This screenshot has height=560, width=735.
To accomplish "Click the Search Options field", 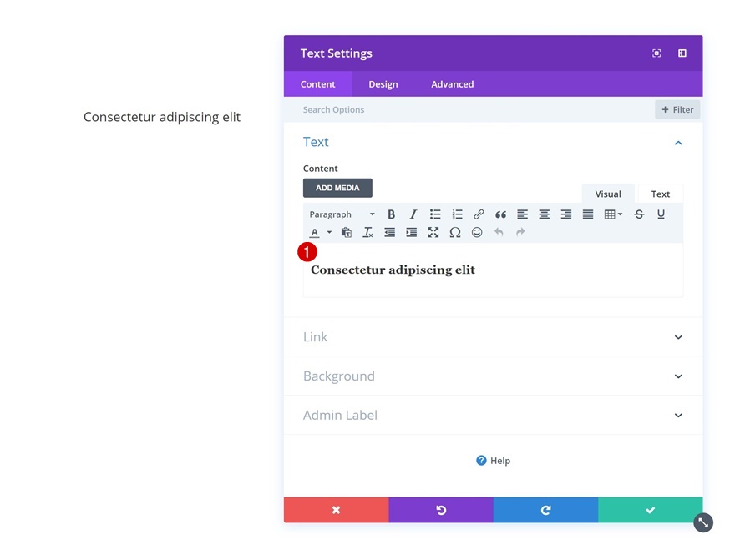I will (469, 109).
